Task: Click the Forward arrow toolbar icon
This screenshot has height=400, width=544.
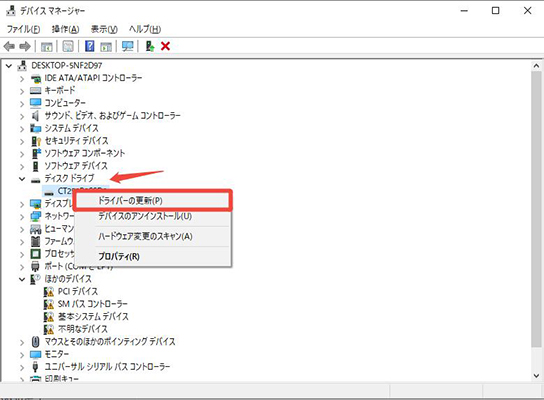Action: pos(25,46)
